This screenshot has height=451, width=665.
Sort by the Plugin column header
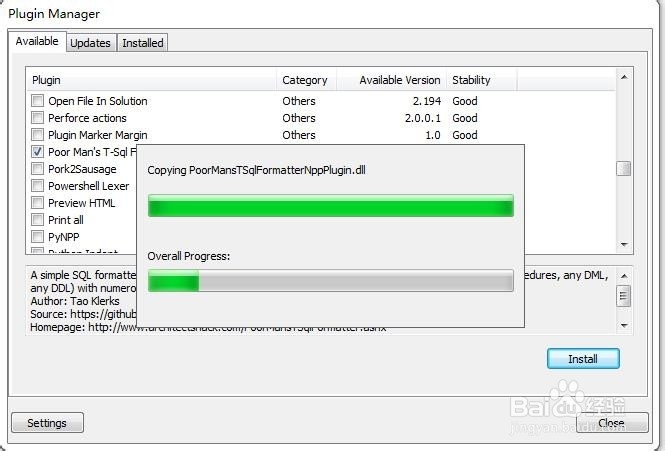(152, 80)
